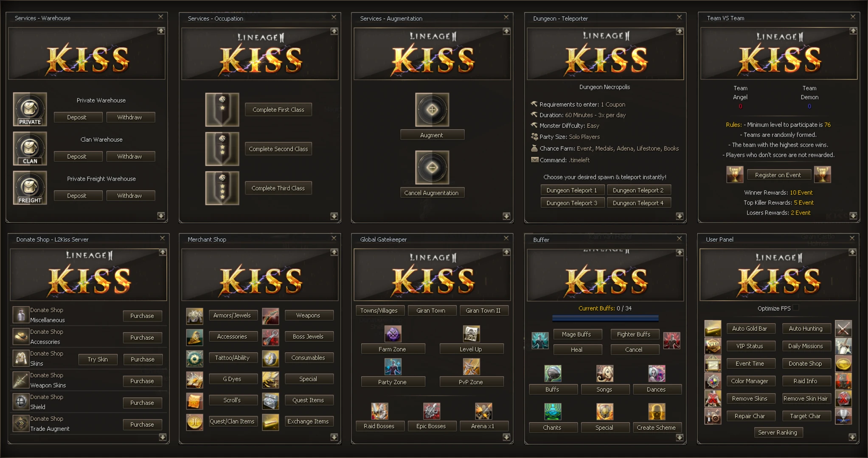
Task: Click the Party Zone icon
Action: [393, 367]
